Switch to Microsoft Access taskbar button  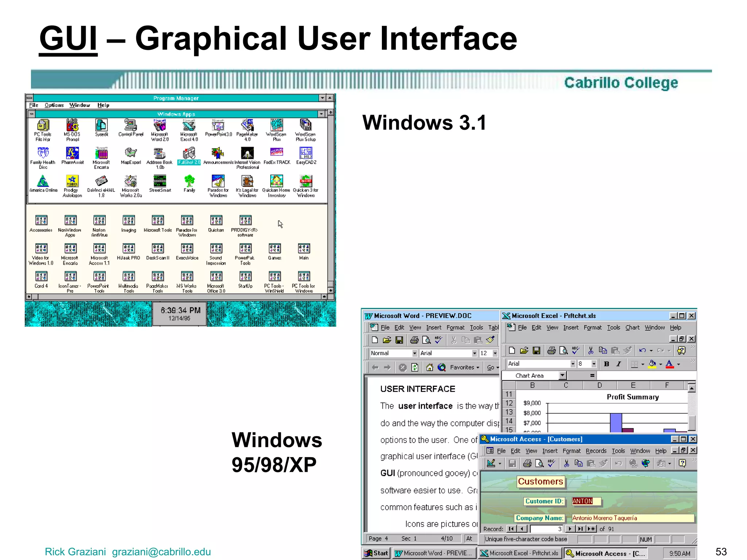(x=606, y=553)
